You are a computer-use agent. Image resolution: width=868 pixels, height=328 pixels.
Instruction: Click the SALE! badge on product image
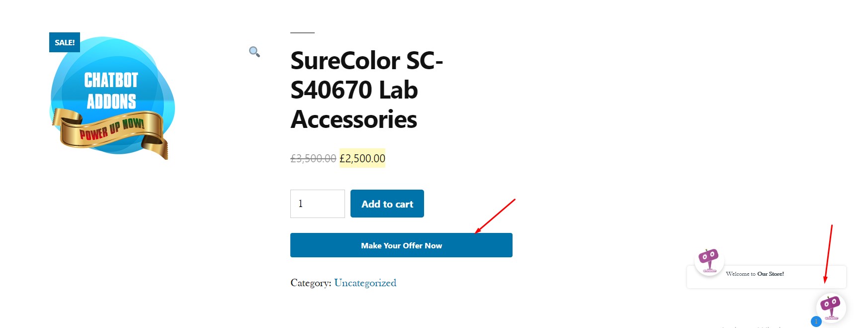coord(65,42)
